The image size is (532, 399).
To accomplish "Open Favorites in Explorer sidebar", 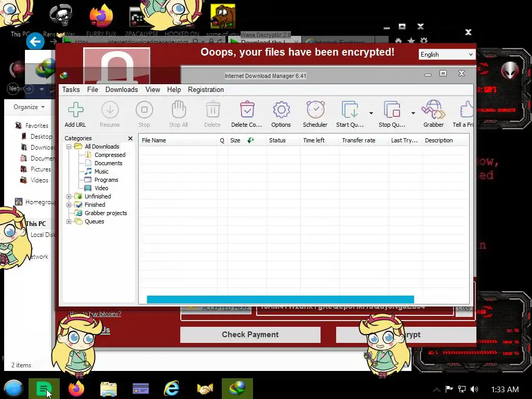I will click(x=36, y=126).
